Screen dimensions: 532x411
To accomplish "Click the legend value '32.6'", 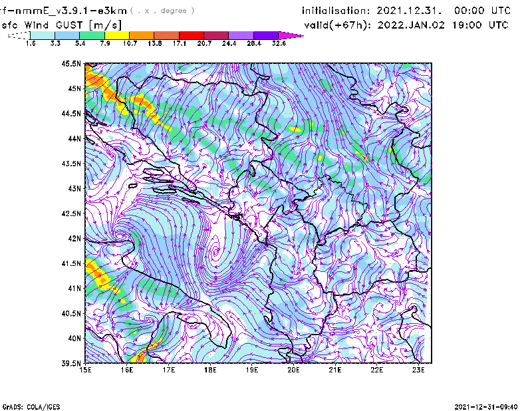I will click(x=279, y=43).
